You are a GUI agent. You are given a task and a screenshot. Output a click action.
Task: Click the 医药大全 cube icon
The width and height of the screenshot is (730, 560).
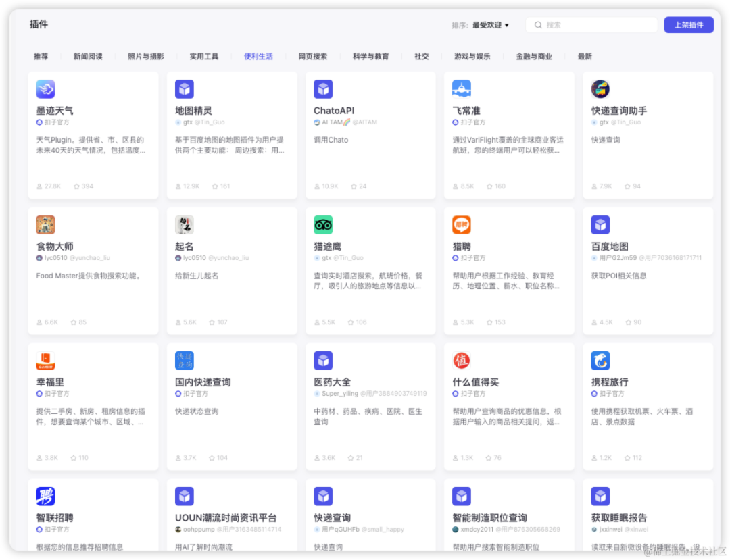(323, 361)
